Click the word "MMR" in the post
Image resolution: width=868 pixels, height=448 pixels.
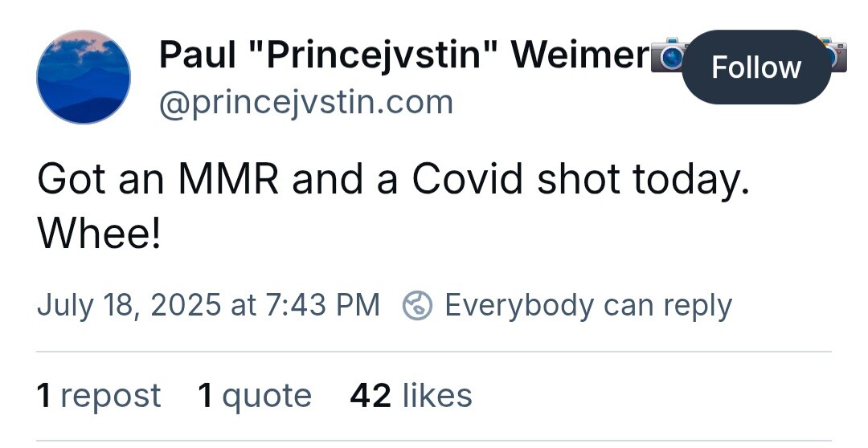coord(228,181)
